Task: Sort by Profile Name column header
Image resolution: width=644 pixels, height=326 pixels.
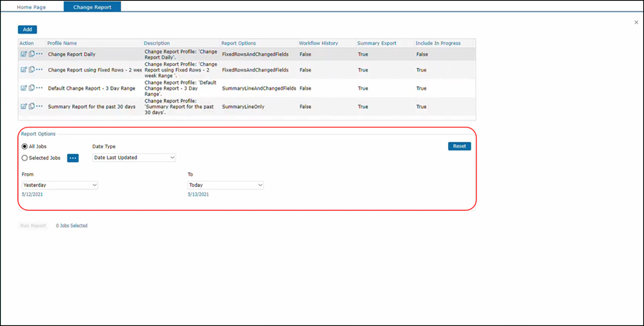Action: 62,43
